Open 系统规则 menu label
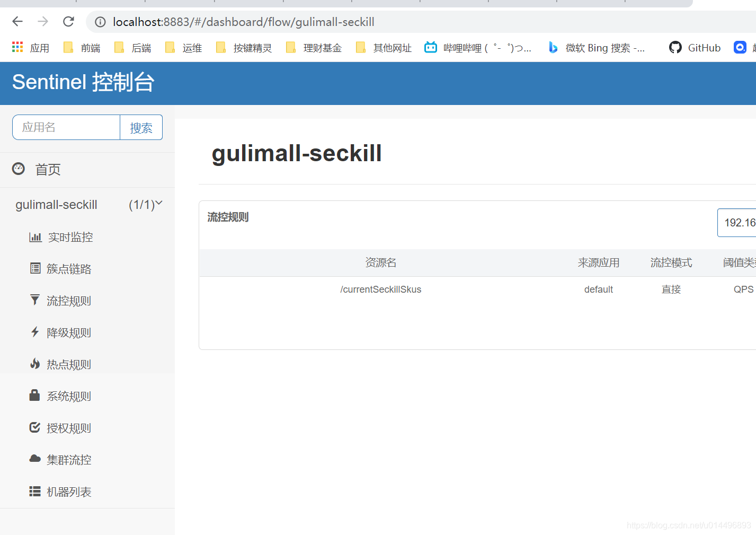This screenshot has width=756, height=535. (x=69, y=396)
